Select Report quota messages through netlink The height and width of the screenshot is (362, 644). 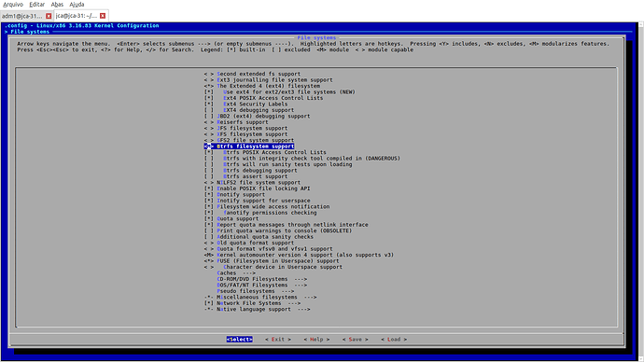pyautogui.click(x=287, y=225)
